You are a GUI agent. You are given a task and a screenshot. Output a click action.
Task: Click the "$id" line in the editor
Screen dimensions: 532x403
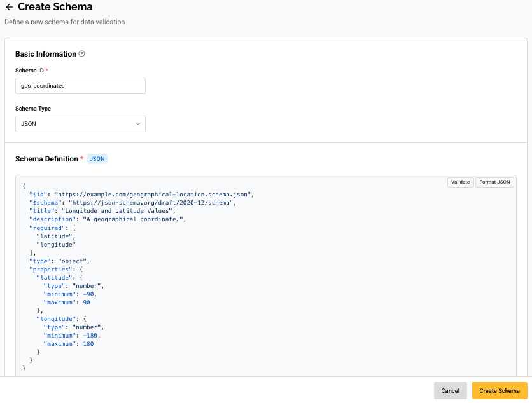tap(141, 195)
